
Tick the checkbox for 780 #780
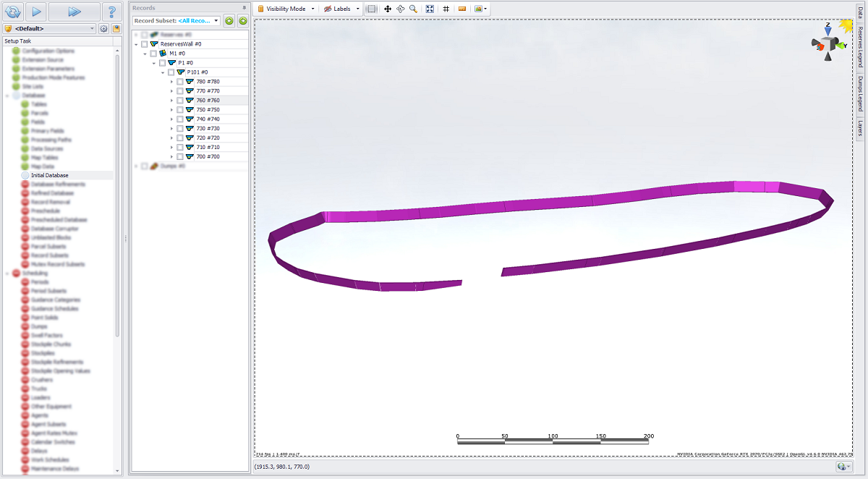[180, 82]
